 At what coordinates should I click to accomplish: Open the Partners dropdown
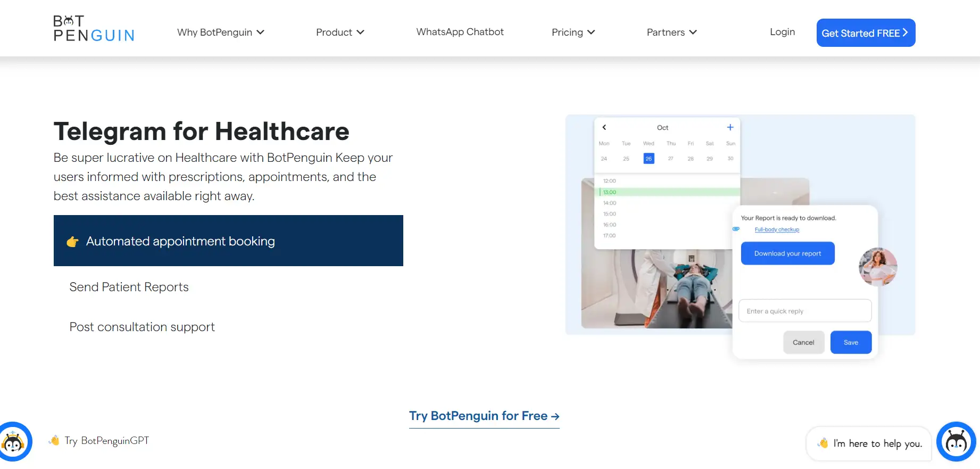671,32
